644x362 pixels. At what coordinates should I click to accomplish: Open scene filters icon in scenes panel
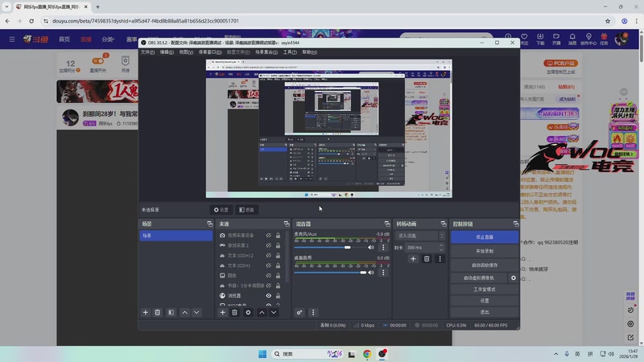171,312
